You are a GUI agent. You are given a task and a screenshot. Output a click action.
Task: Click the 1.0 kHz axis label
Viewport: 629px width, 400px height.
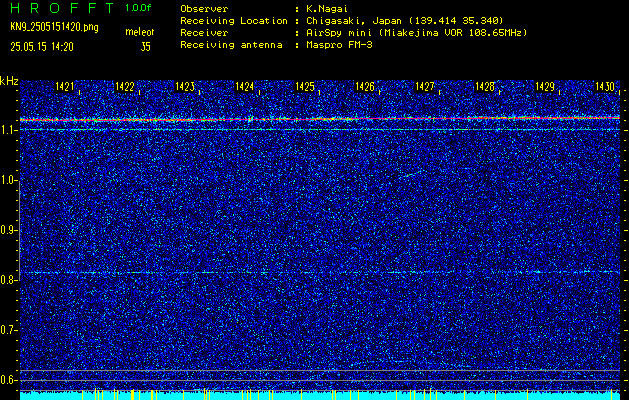tap(8, 181)
